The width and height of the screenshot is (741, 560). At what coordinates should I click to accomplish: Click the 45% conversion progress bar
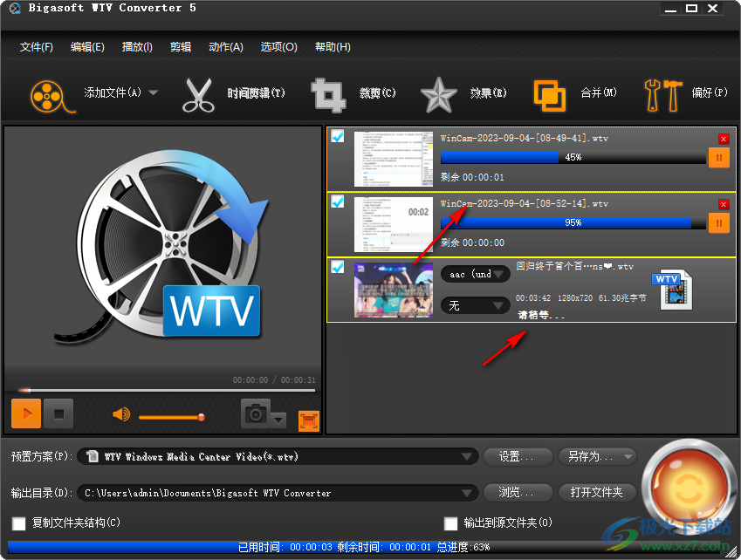pyautogui.click(x=573, y=157)
